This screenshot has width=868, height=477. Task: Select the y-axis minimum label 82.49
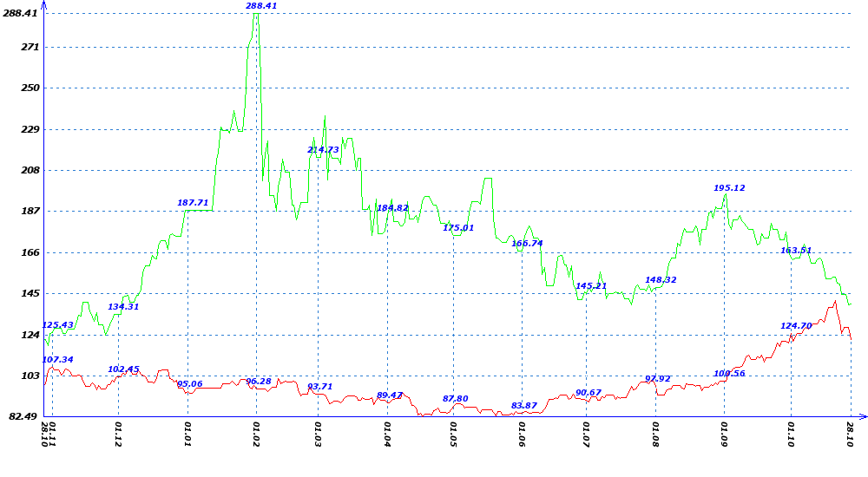[23, 416]
